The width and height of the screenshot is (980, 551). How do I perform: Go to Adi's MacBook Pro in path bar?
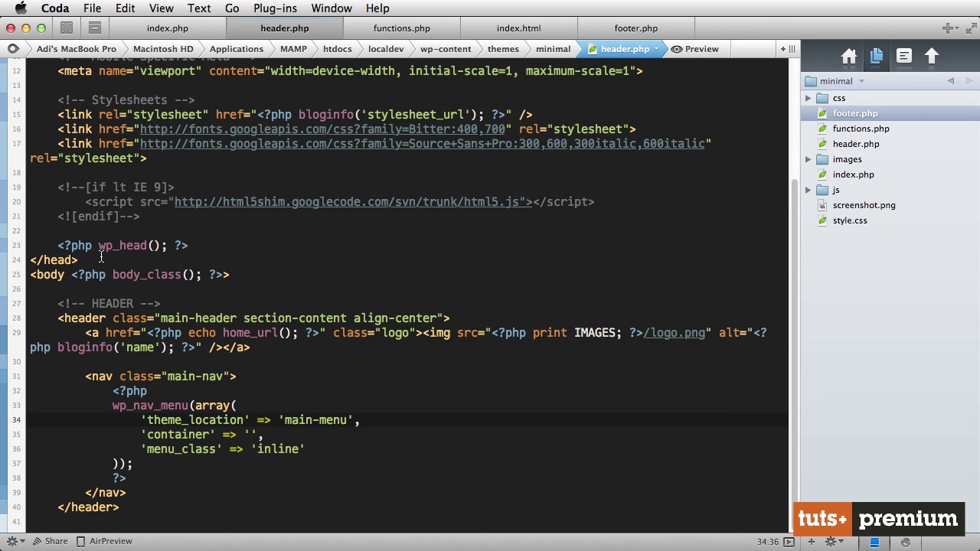77,49
